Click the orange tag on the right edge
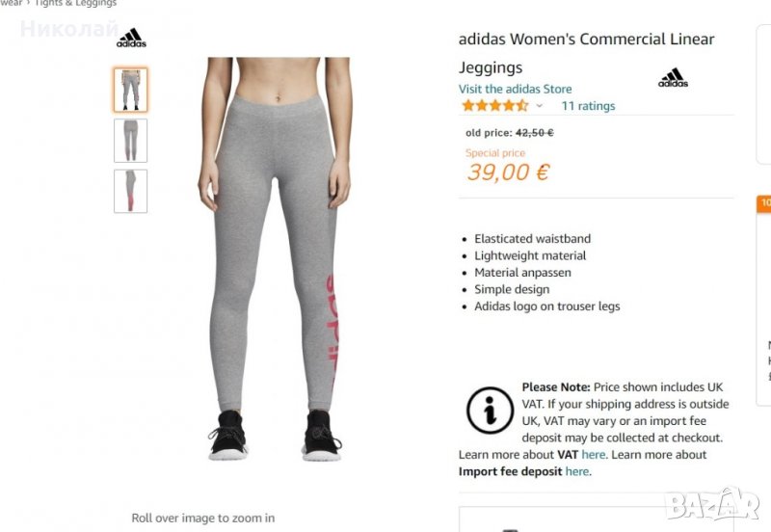This screenshot has height=532, width=771. click(x=764, y=203)
